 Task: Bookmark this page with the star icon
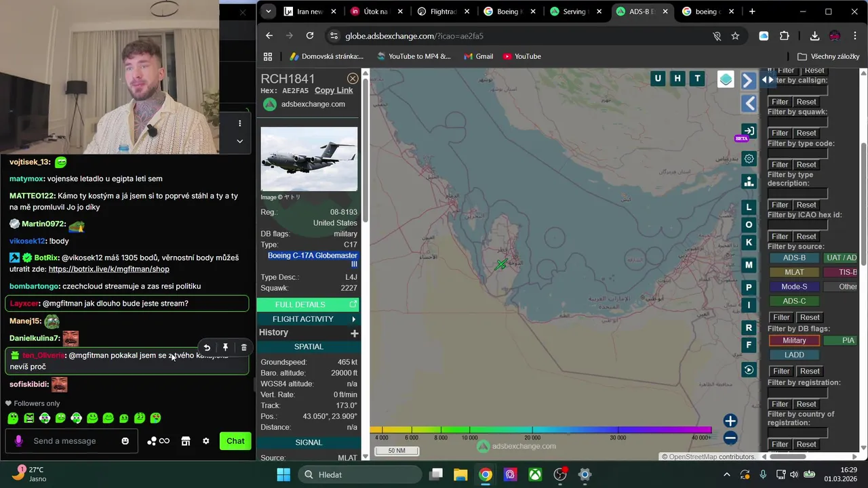735,36
